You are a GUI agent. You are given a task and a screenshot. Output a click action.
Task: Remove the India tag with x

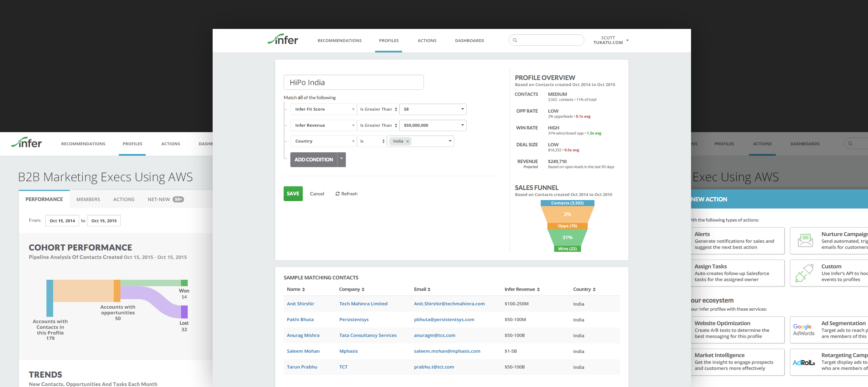click(x=407, y=142)
